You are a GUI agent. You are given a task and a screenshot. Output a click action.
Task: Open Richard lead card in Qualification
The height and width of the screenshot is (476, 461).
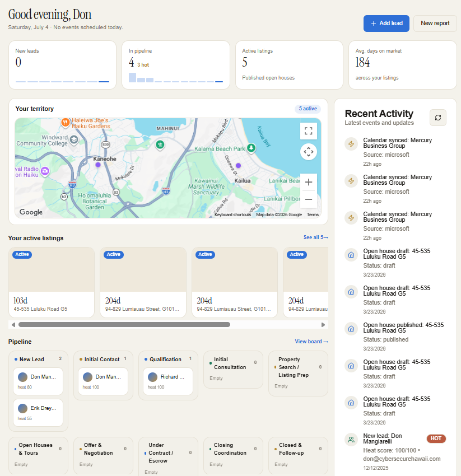click(168, 381)
